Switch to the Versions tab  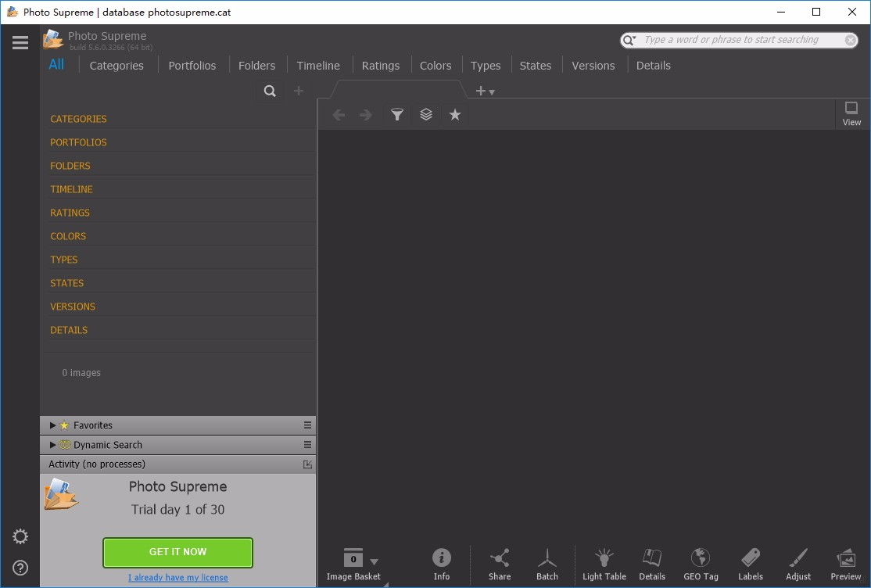pyautogui.click(x=593, y=66)
